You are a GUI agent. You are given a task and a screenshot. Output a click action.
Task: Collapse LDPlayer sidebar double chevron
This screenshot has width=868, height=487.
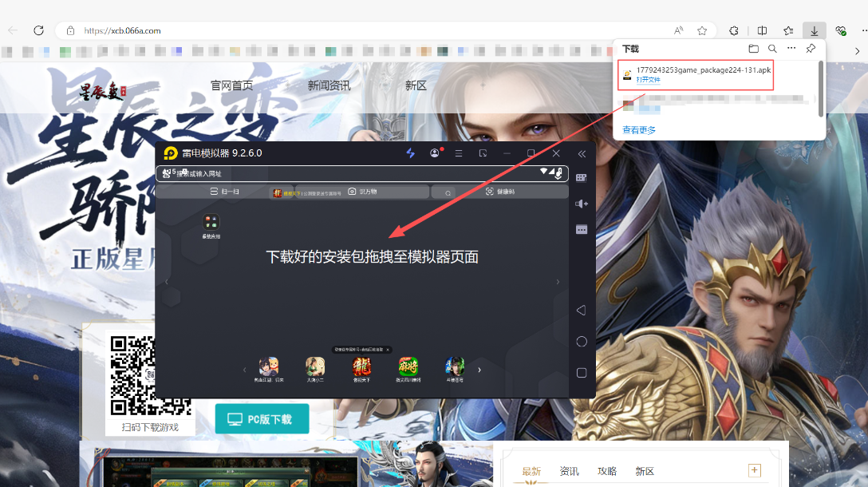coord(582,154)
